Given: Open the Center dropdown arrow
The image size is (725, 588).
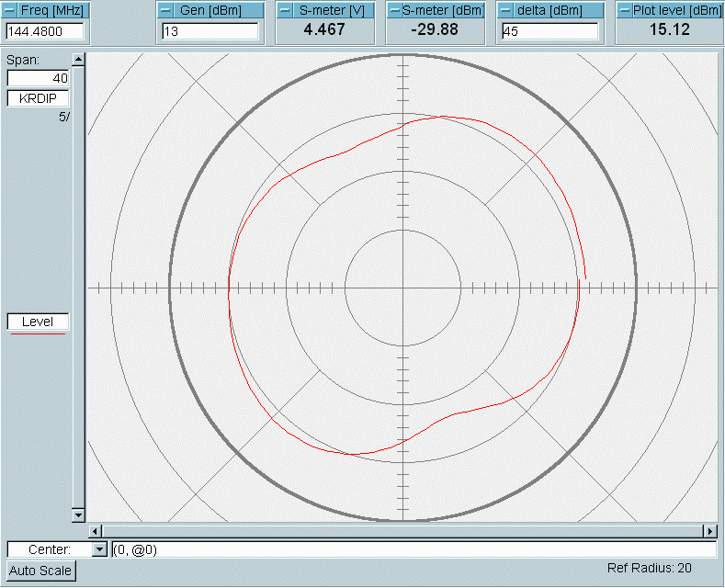Looking at the screenshot, I should point(99,549).
